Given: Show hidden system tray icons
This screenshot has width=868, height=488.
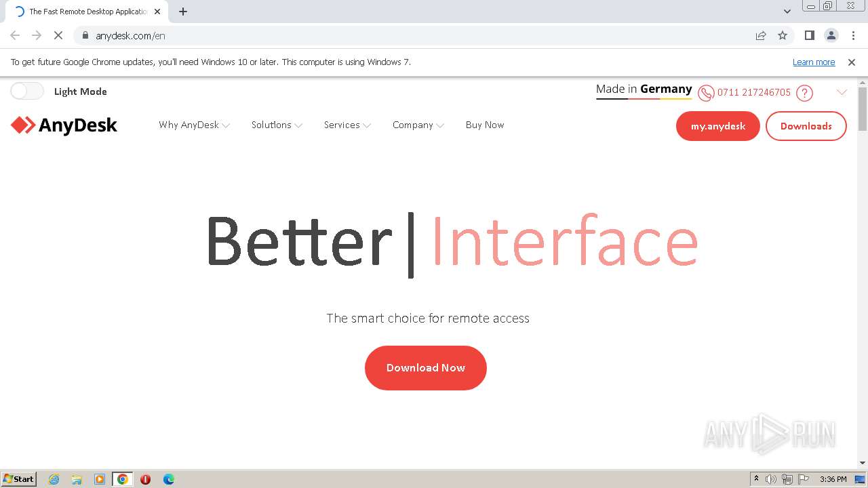Looking at the screenshot, I should (756, 479).
